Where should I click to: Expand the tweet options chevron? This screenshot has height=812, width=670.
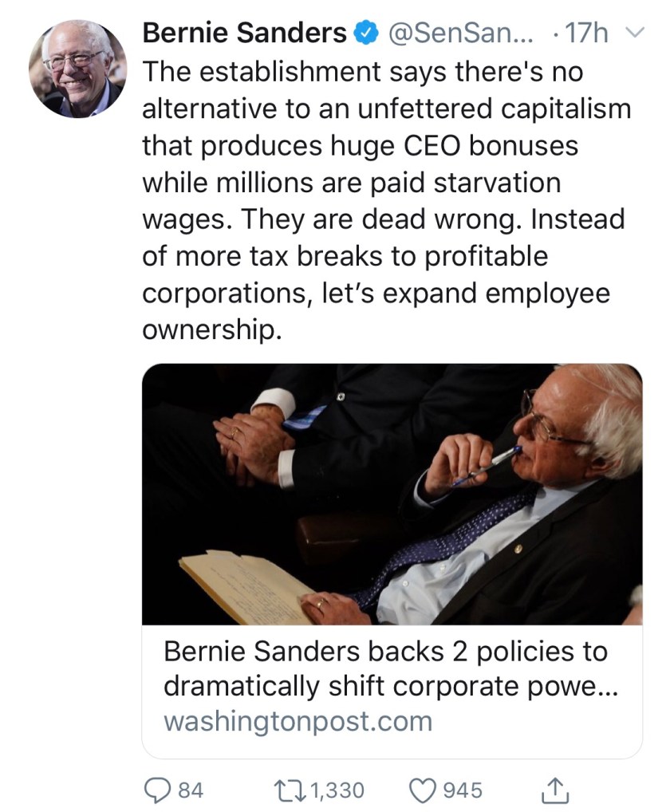click(x=636, y=33)
